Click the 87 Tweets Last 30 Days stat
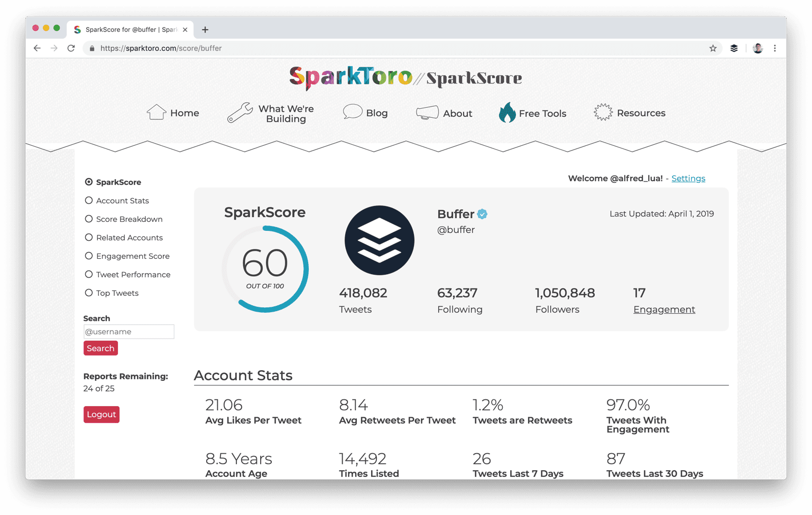This screenshot has height=515, width=812. pyautogui.click(x=654, y=465)
